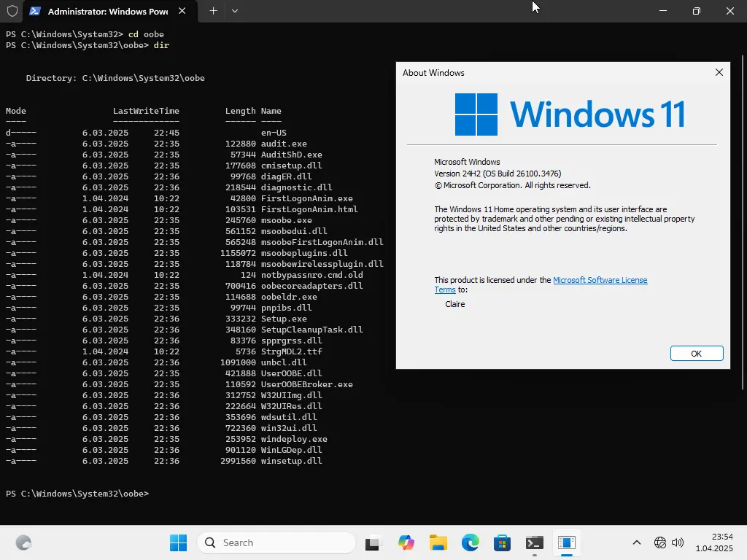Screen dimensions: 747x560
Task: Click the UserOOBEBroker.exe entry
Action: (307, 385)
